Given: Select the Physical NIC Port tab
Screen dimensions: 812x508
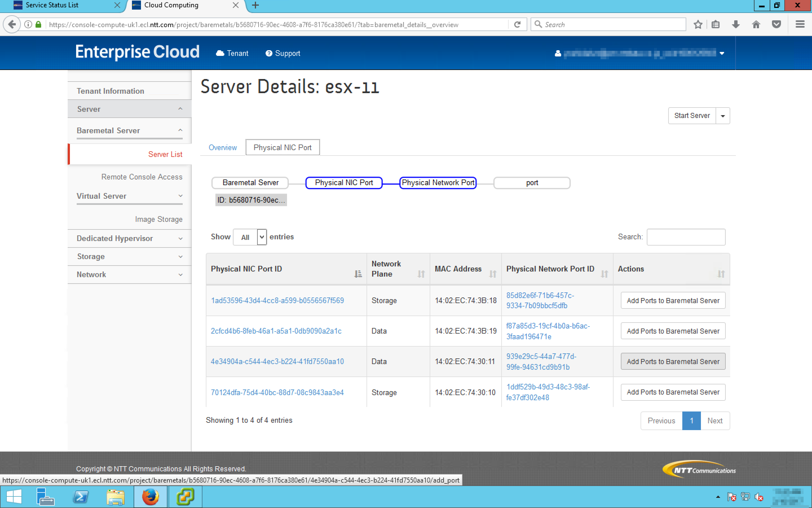Looking at the screenshot, I should coord(283,148).
